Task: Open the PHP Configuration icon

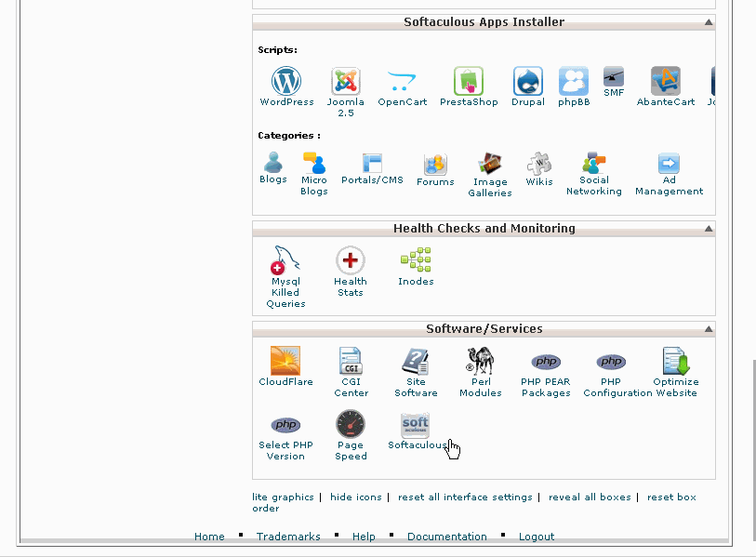Action: tap(611, 361)
